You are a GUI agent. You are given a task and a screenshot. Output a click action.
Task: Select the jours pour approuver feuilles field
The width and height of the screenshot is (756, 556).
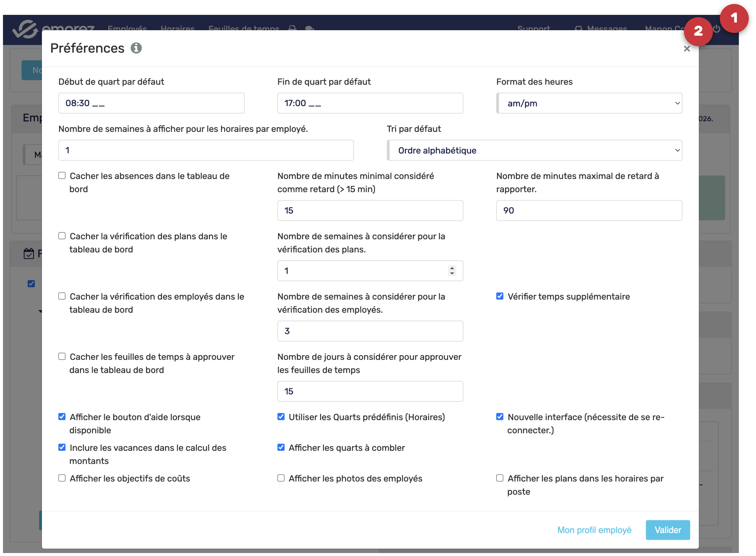point(370,391)
